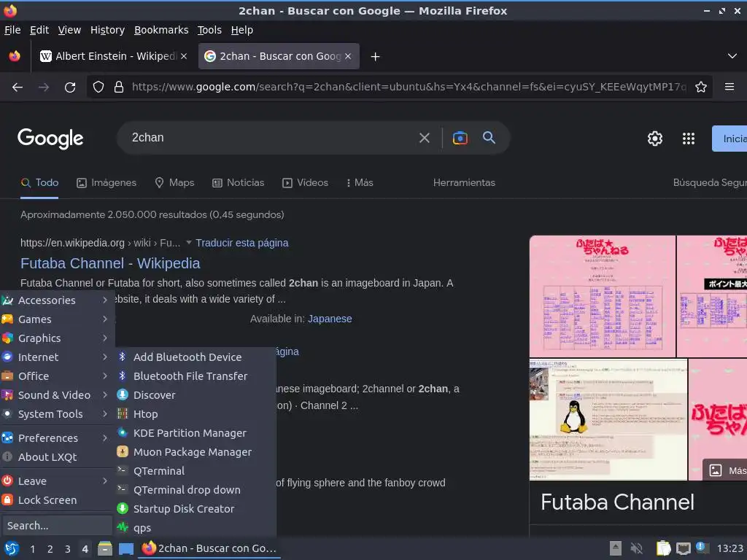Click the menu Search field
Viewport: 747px width, 560px height.
[x=57, y=526]
